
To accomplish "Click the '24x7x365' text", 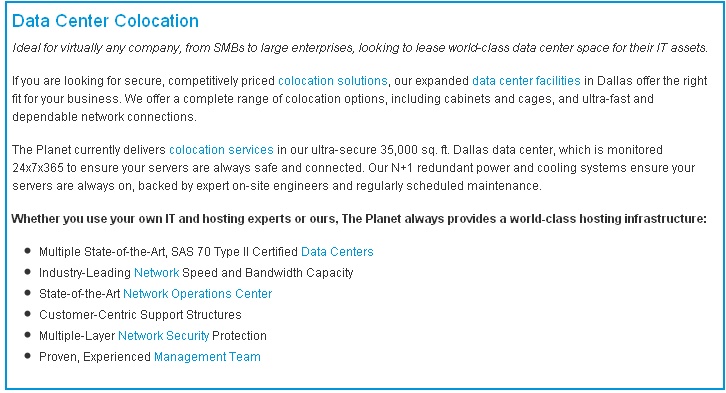I will click(38, 168).
